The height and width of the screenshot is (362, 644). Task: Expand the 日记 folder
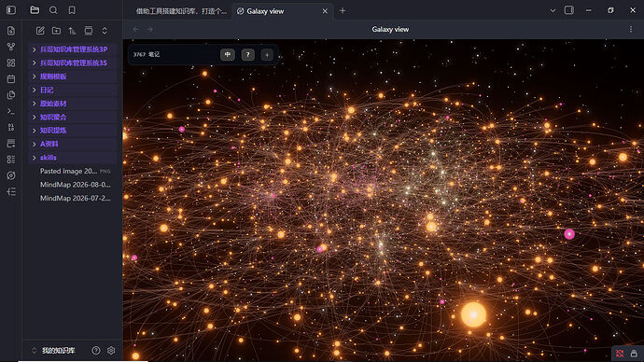click(72, 90)
